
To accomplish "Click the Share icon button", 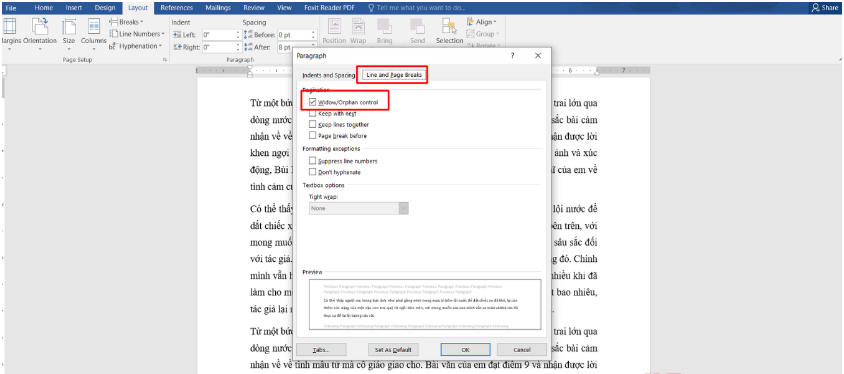I will point(825,8).
